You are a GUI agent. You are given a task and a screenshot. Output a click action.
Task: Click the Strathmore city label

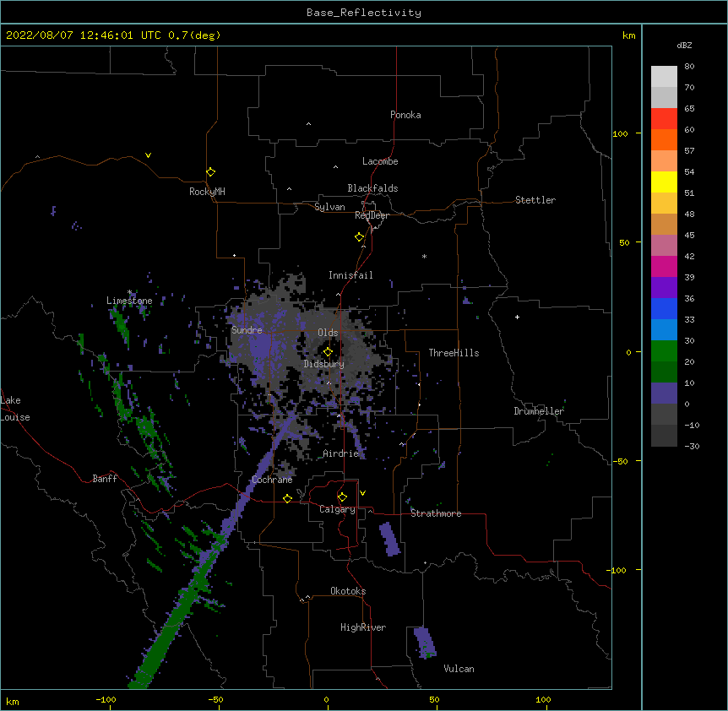(436, 513)
